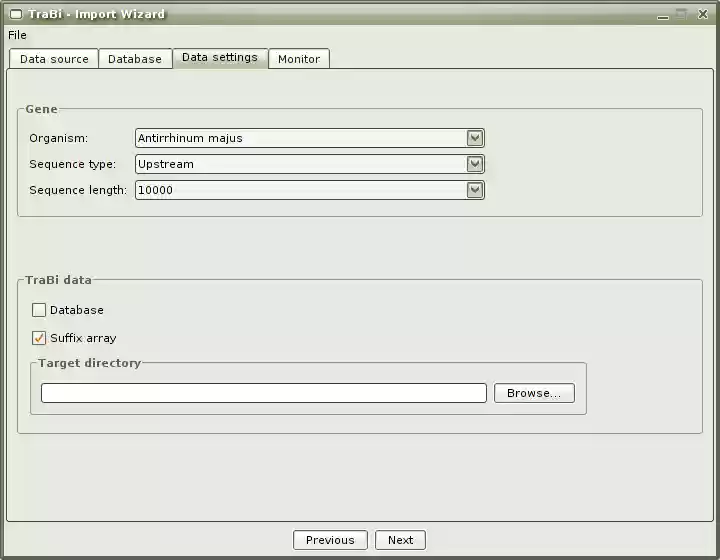The width and height of the screenshot is (720, 560).
Task: Switch to the Database tab
Action: pos(135,59)
